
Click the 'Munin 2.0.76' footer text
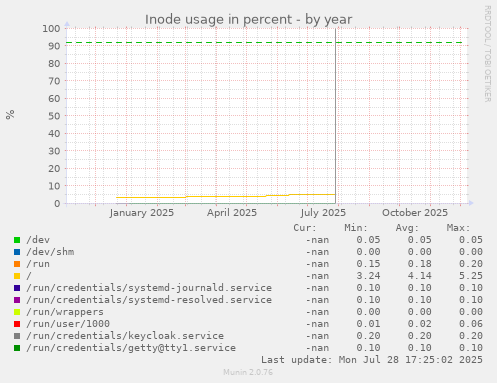click(248, 372)
